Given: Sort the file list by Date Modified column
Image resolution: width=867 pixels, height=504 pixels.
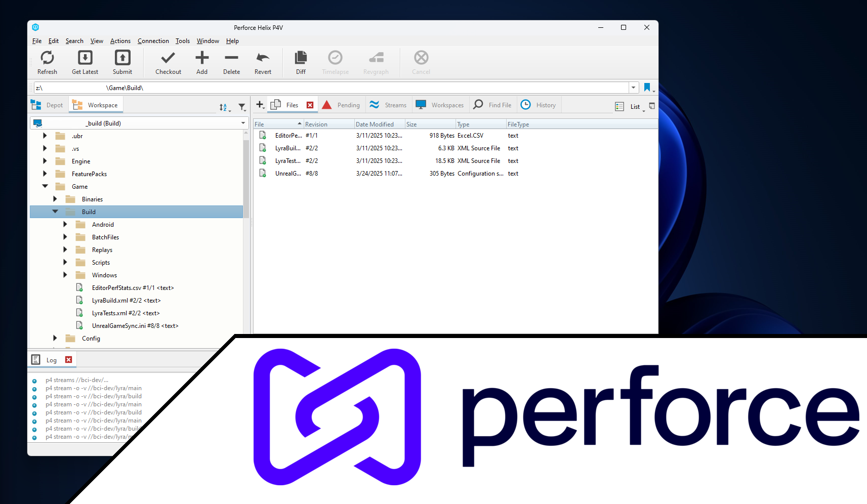Looking at the screenshot, I should [x=375, y=124].
